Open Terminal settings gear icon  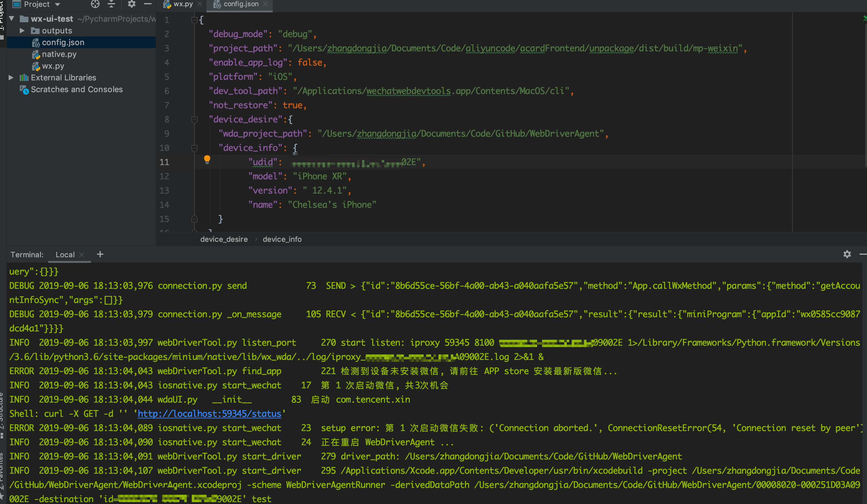pyautogui.click(x=847, y=254)
